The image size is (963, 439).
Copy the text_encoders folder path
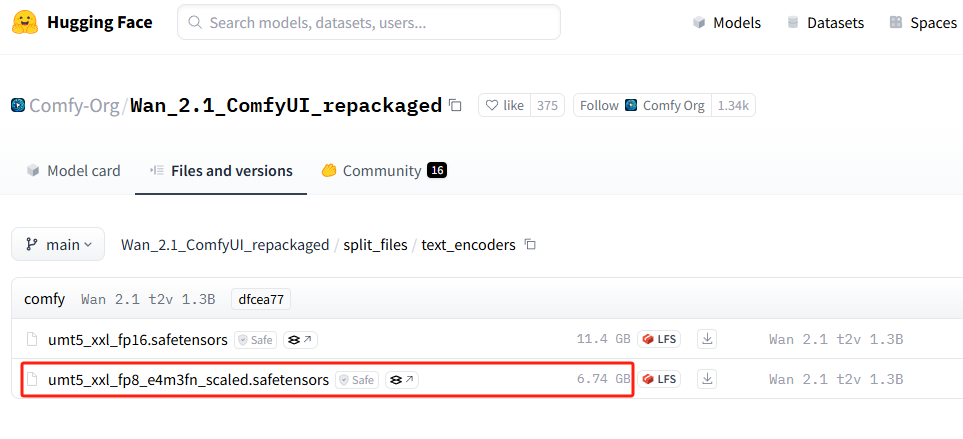[x=531, y=244]
